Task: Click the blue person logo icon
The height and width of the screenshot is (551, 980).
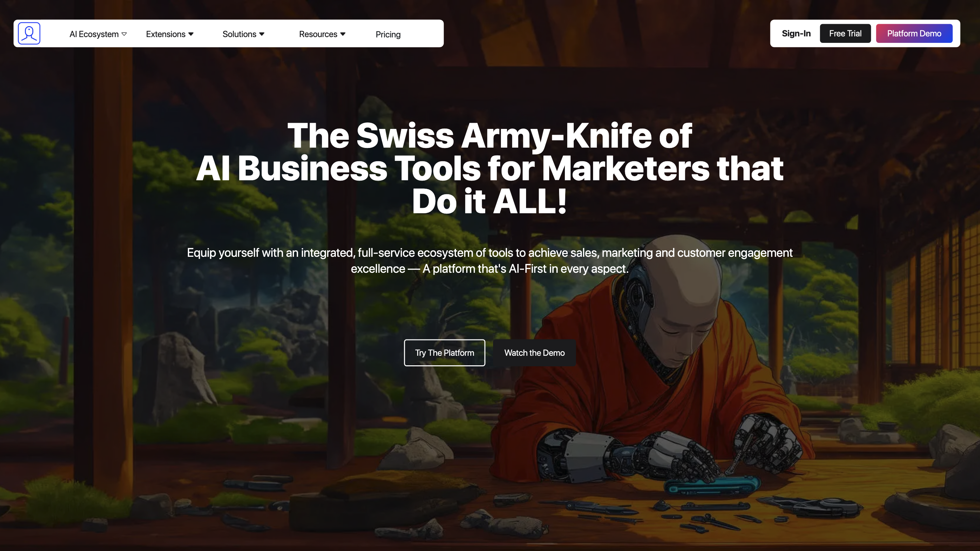Action: (x=29, y=33)
